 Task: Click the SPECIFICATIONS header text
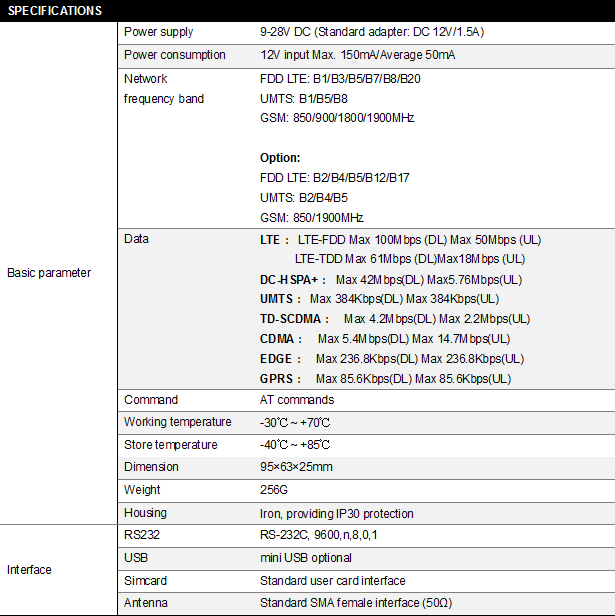coord(55,11)
